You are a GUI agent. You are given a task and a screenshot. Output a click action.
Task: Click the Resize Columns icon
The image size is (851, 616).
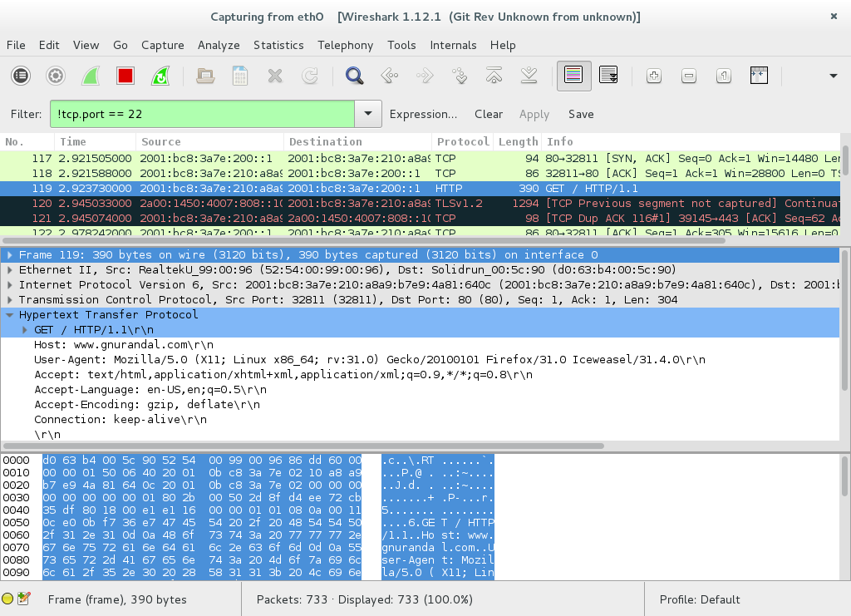759,75
